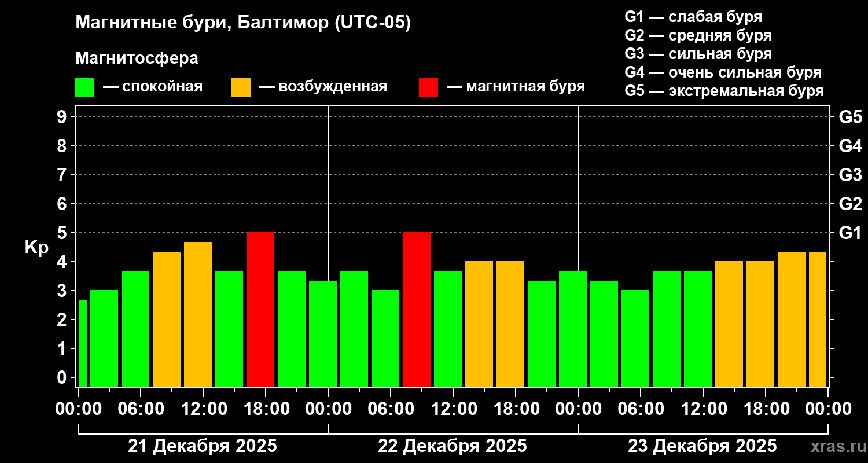This screenshot has height=463, width=868.
Task: Click the '12:00' time label for 22 December
Action: (453, 409)
